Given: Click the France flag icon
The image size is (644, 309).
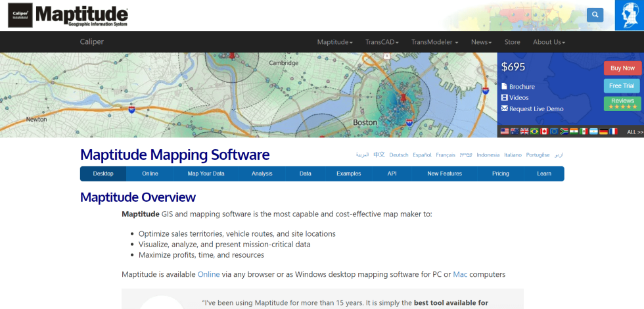Looking at the screenshot, I should 613,131.
